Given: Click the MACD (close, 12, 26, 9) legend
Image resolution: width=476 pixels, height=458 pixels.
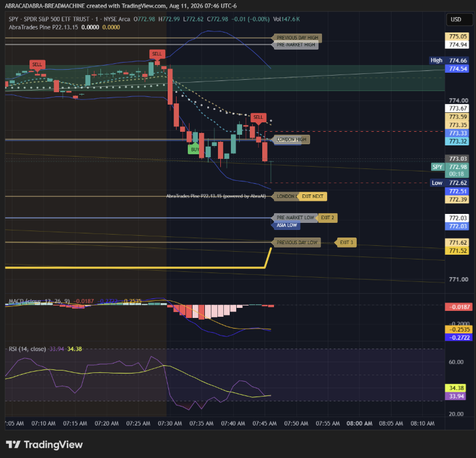Looking at the screenshot, I should point(39,301).
